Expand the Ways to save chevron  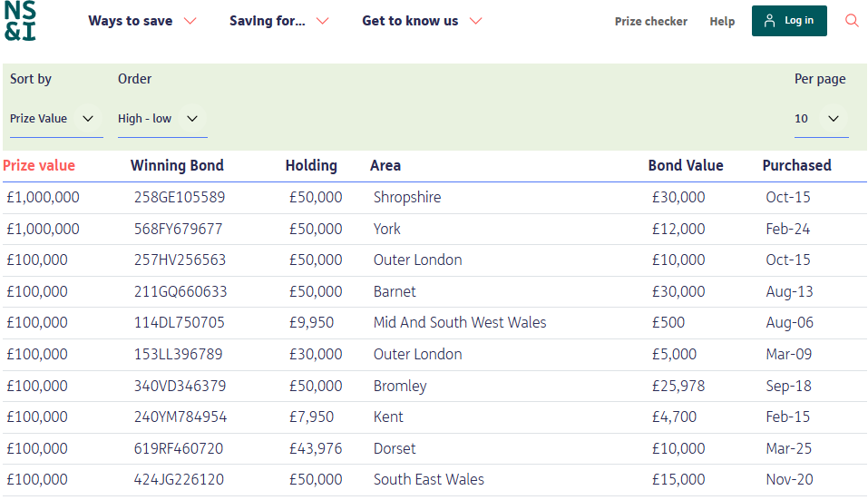190,21
